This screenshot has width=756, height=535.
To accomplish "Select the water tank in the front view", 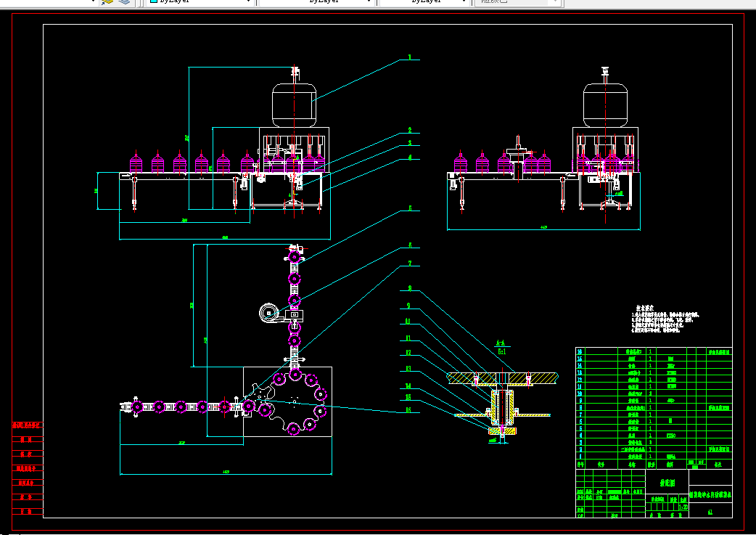I will click(294, 105).
